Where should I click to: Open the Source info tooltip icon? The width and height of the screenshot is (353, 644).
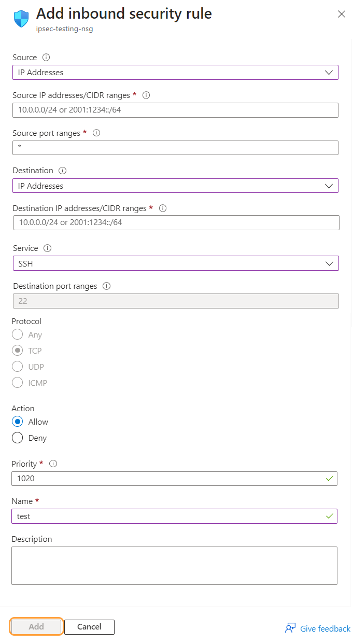45,57
